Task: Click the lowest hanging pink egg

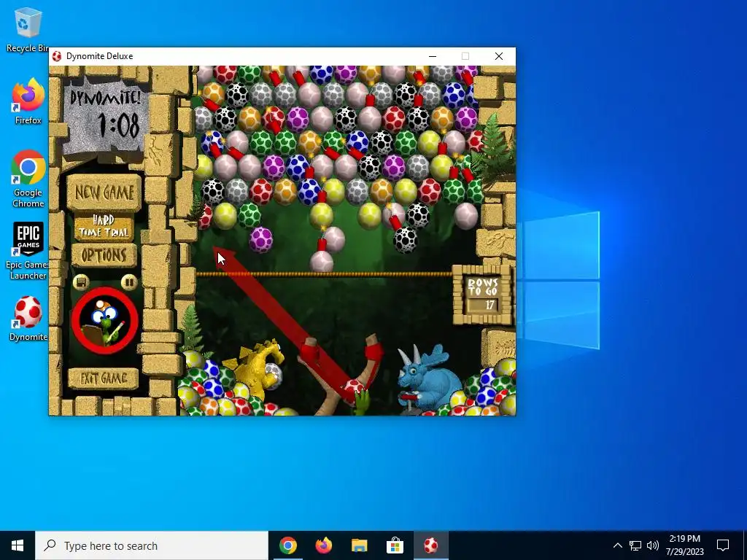Action: [x=322, y=262]
